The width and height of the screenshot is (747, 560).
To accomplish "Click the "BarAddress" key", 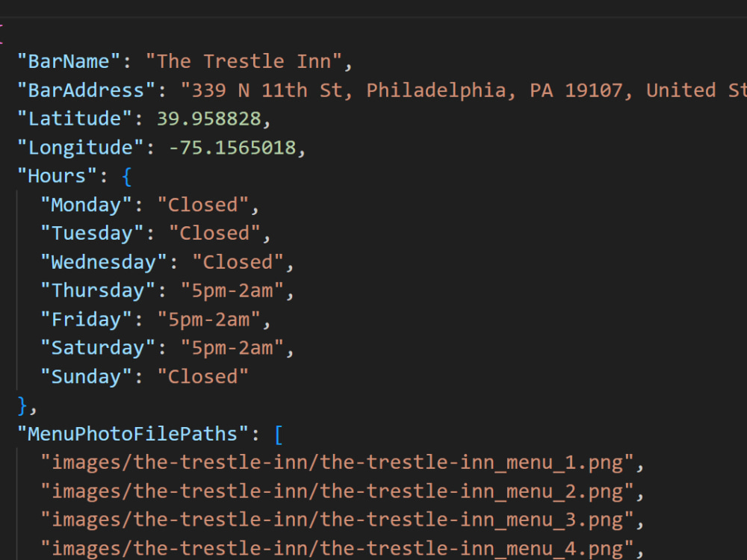I will click(86, 90).
